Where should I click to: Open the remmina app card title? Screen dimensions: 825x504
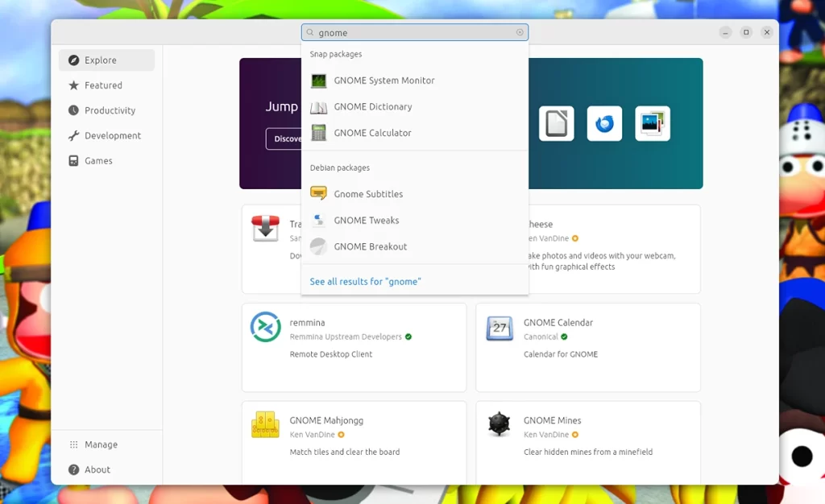click(x=307, y=323)
